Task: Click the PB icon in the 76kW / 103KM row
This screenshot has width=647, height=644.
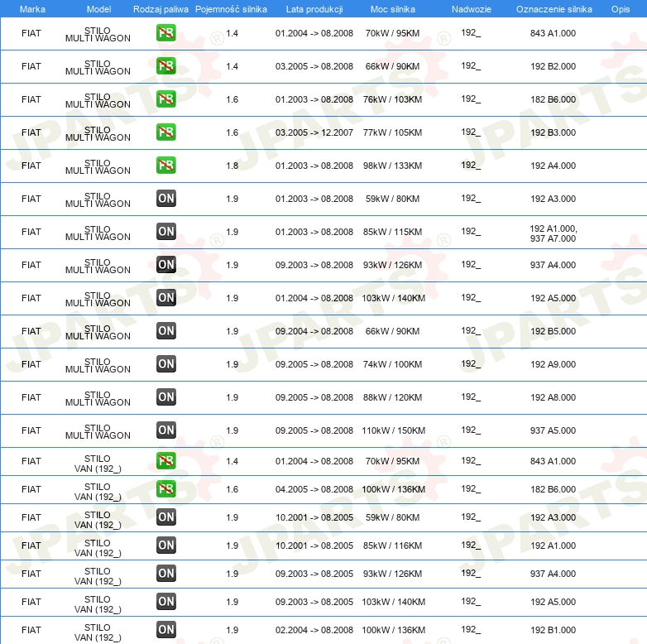Action: [165, 99]
